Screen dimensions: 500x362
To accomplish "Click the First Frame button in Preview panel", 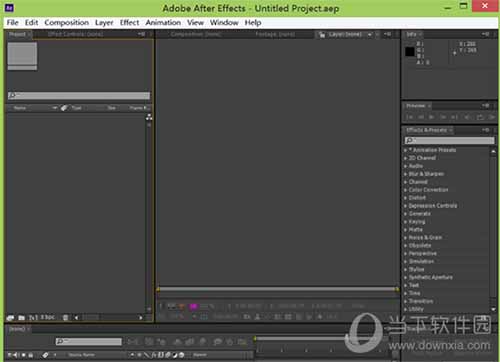I will (x=410, y=117).
